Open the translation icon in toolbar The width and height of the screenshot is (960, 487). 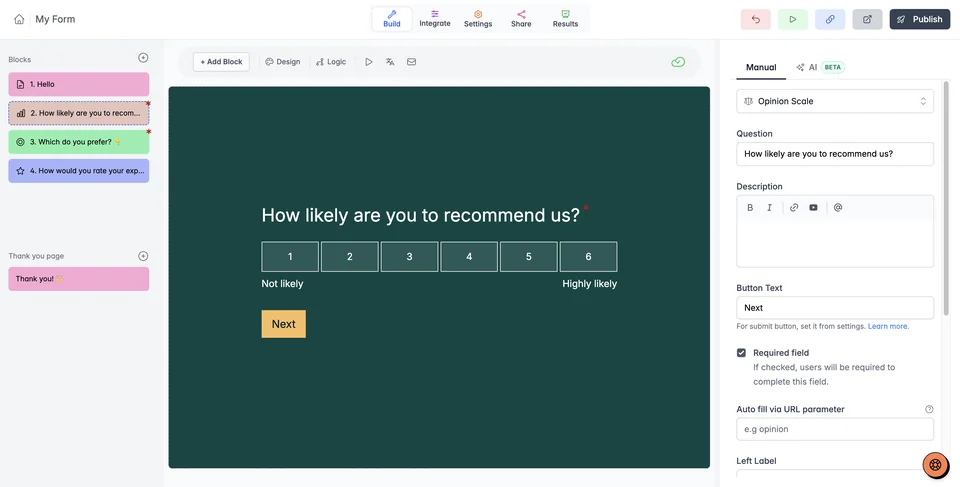click(390, 62)
